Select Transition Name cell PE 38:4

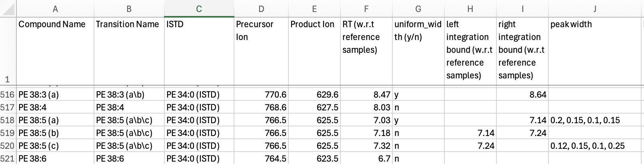(x=129, y=107)
